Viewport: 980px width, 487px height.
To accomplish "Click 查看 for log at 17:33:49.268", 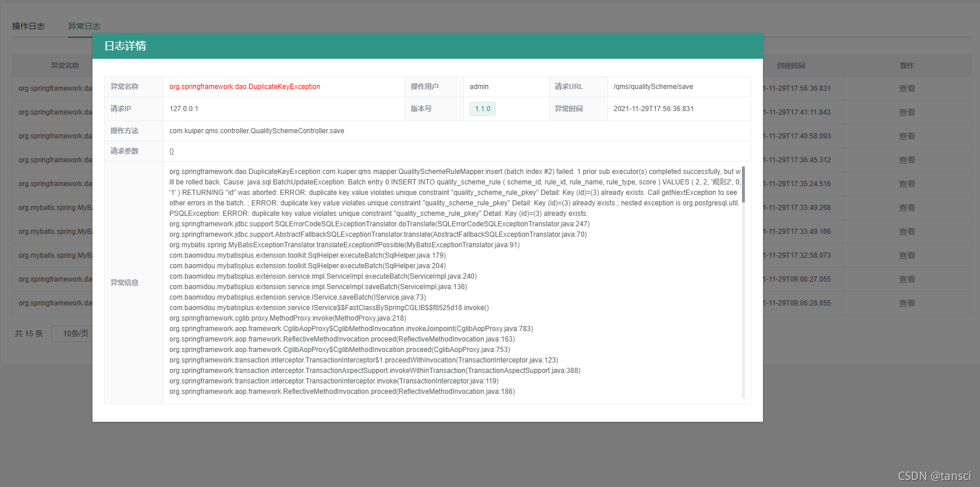I will point(907,208).
